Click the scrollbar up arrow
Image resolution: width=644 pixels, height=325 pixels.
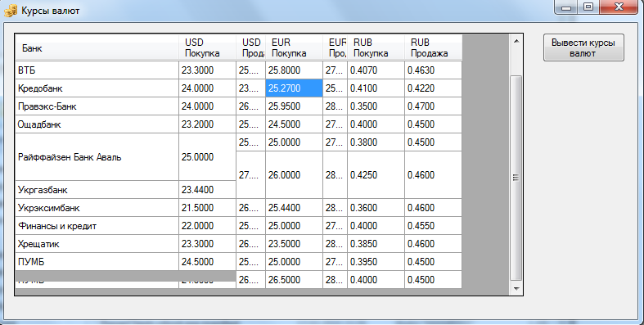tap(516, 41)
